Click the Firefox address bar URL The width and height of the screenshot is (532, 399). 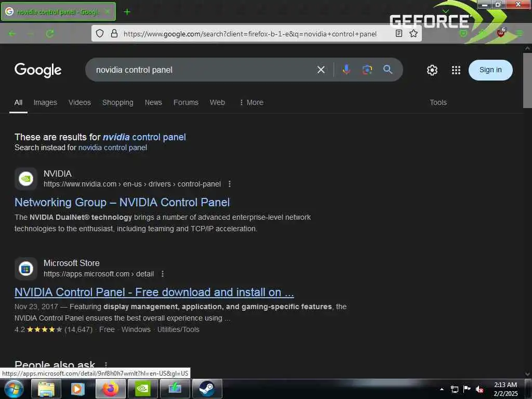250,34
